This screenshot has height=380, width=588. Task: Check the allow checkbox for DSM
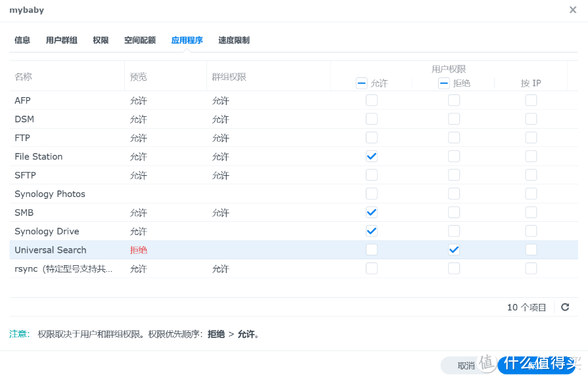tap(371, 119)
